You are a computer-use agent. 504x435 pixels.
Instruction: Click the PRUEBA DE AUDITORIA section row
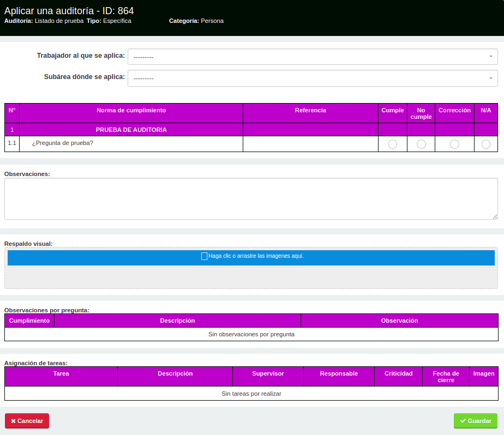(x=131, y=130)
